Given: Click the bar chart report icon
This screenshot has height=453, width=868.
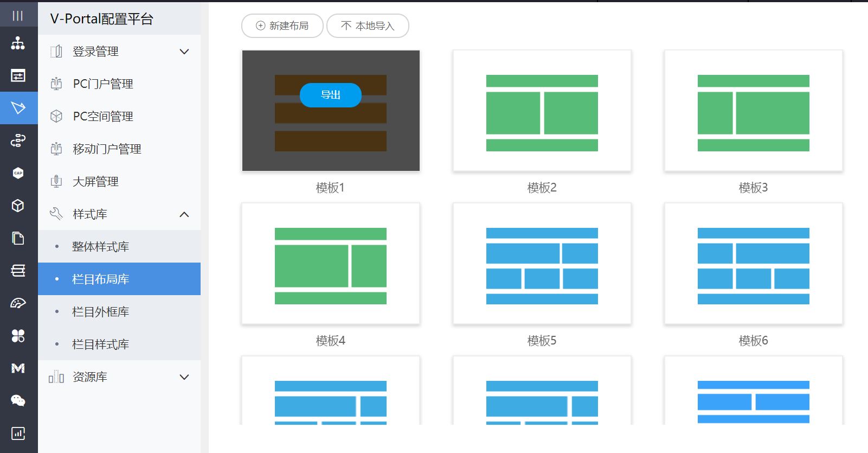Looking at the screenshot, I should pos(18,433).
